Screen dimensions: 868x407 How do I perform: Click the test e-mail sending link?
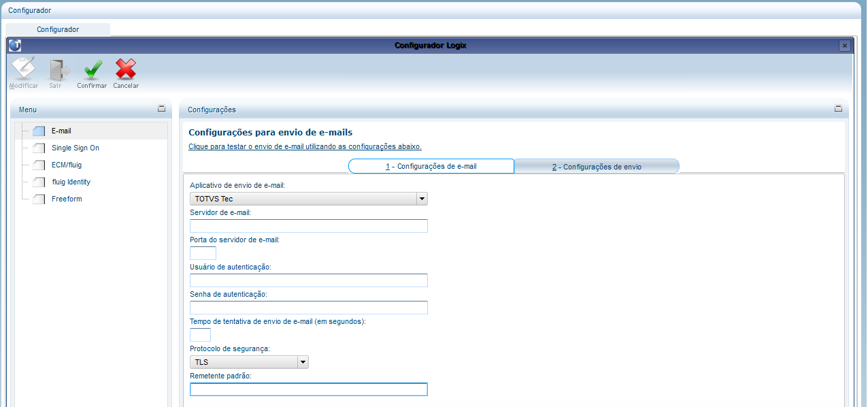coord(305,146)
